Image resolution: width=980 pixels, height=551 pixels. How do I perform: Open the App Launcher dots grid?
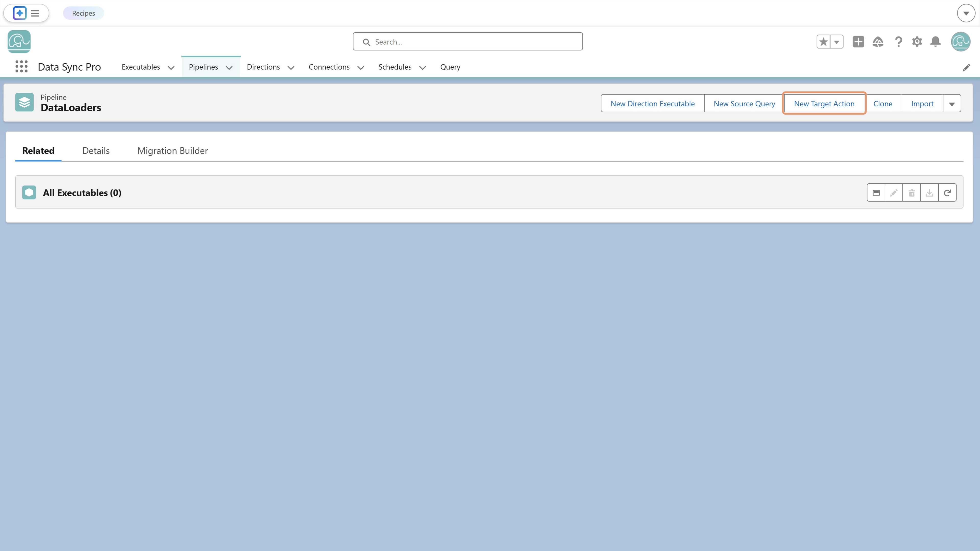[x=21, y=67]
